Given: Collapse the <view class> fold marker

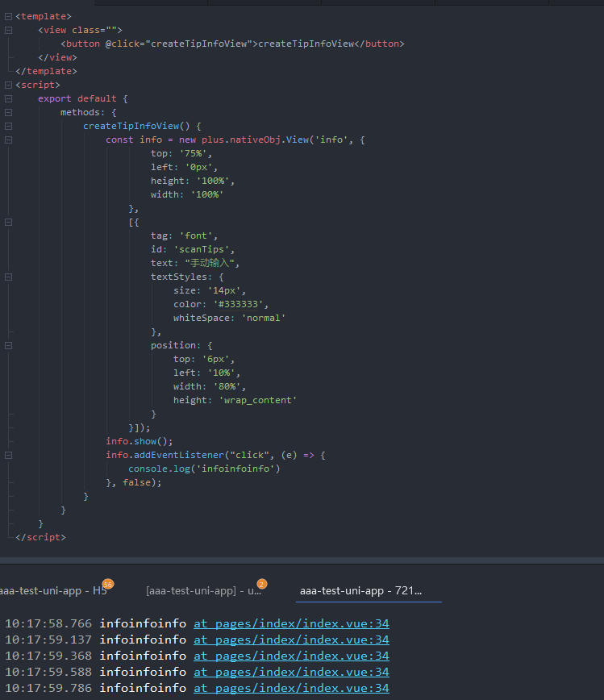Looking at the screenshot, I should [8, 31].
